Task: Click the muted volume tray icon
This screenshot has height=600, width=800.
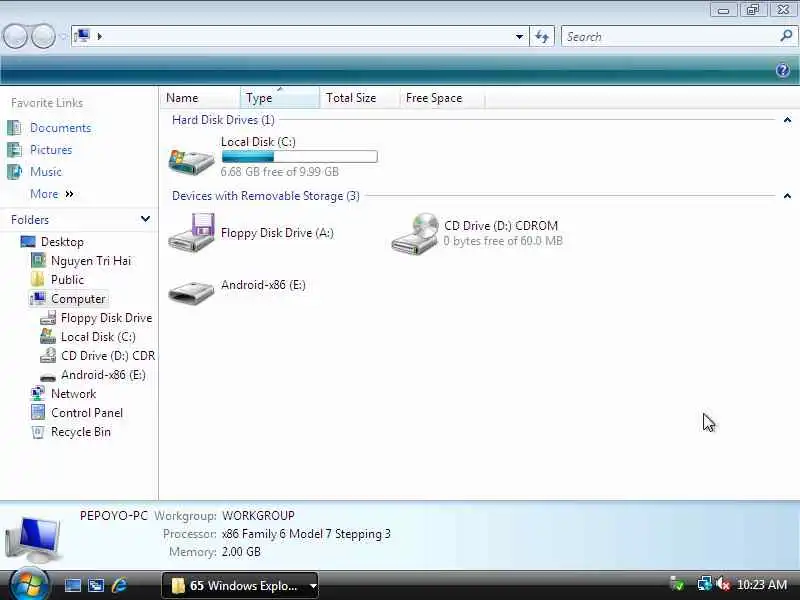Action: tap(723, 584)
